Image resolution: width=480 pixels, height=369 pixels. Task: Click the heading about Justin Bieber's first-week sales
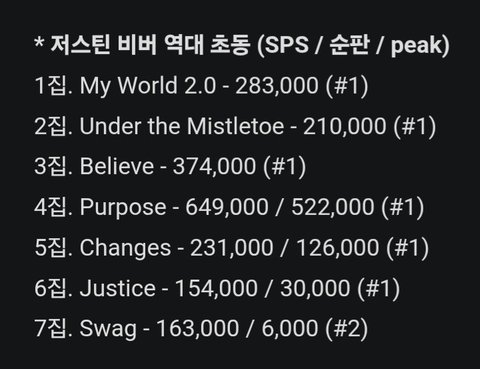coord(242,45)
